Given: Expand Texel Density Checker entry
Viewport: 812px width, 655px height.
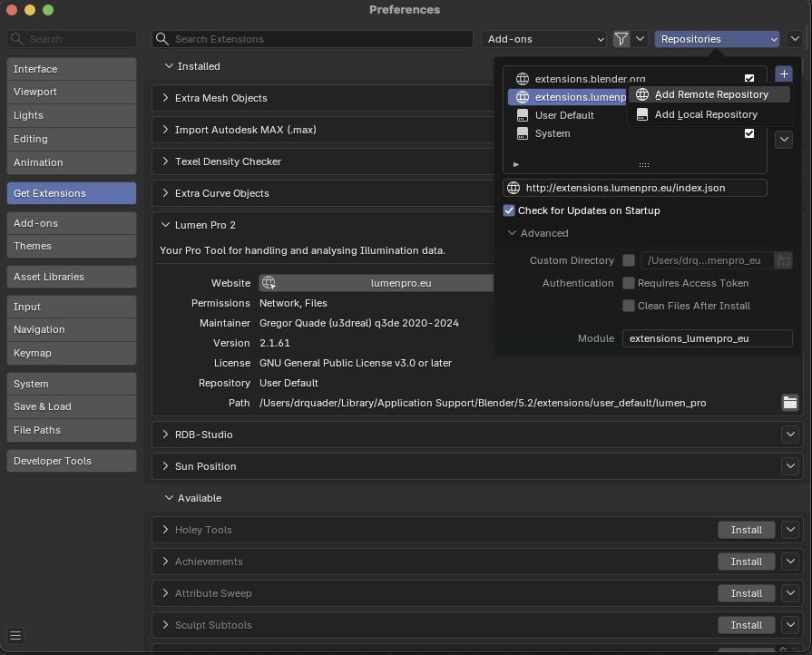Looking at the screenshot, I should point(165,161).
